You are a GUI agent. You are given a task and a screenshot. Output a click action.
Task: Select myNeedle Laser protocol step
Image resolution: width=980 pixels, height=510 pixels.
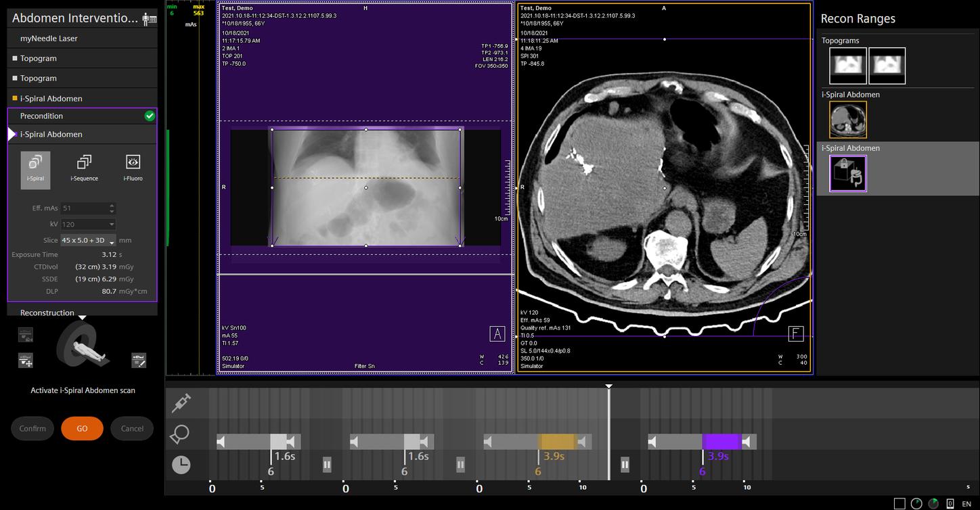pos(49,39)
